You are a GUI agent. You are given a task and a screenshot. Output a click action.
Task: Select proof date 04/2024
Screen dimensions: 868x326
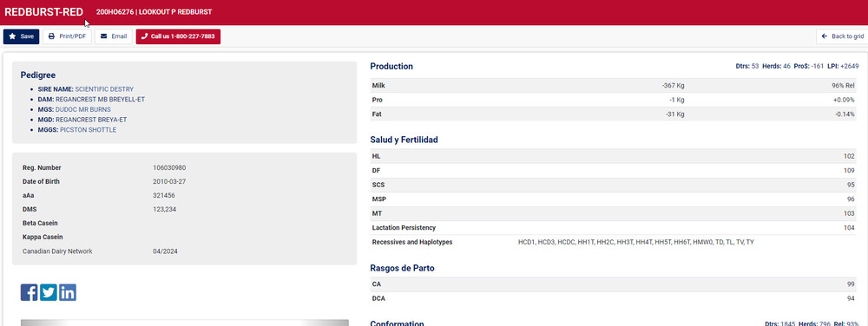click(165, 251)
